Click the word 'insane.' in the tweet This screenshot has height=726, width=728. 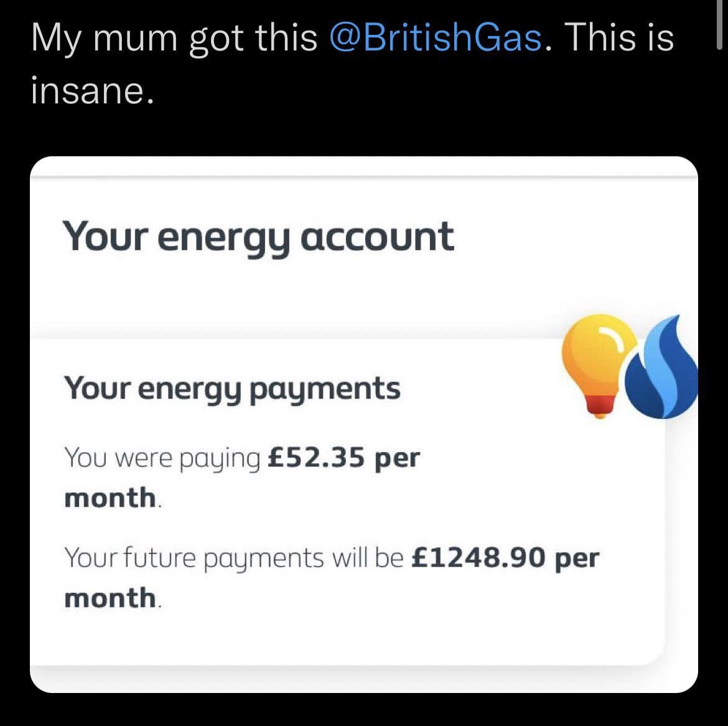91,90
